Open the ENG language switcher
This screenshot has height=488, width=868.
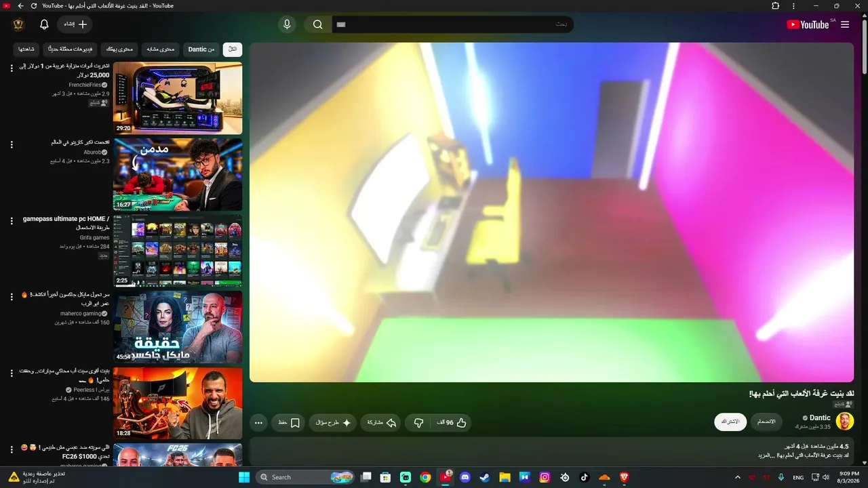(798, 477)
